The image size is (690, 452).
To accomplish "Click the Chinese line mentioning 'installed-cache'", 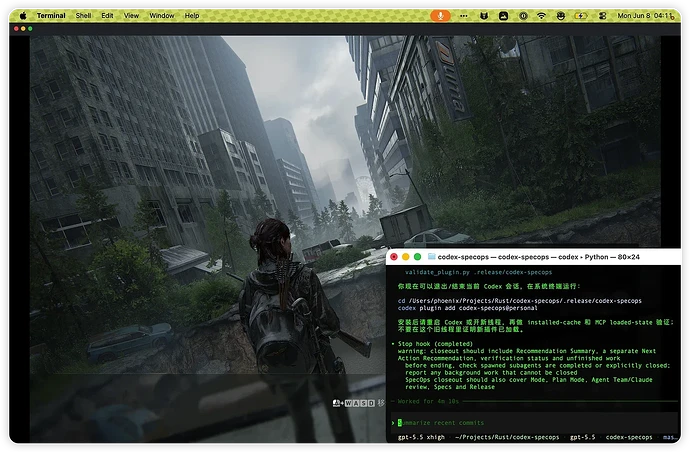I will pyautogui.click(x=536, y=322).
